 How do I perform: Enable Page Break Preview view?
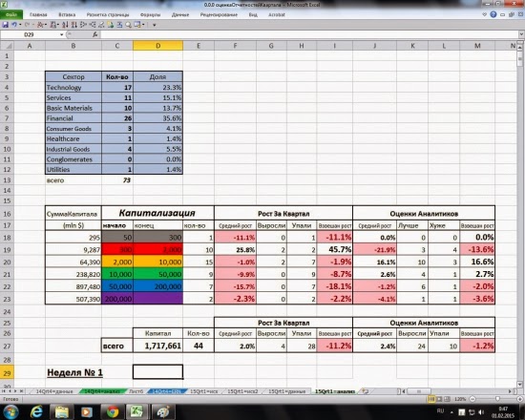(x=447, y=399)
